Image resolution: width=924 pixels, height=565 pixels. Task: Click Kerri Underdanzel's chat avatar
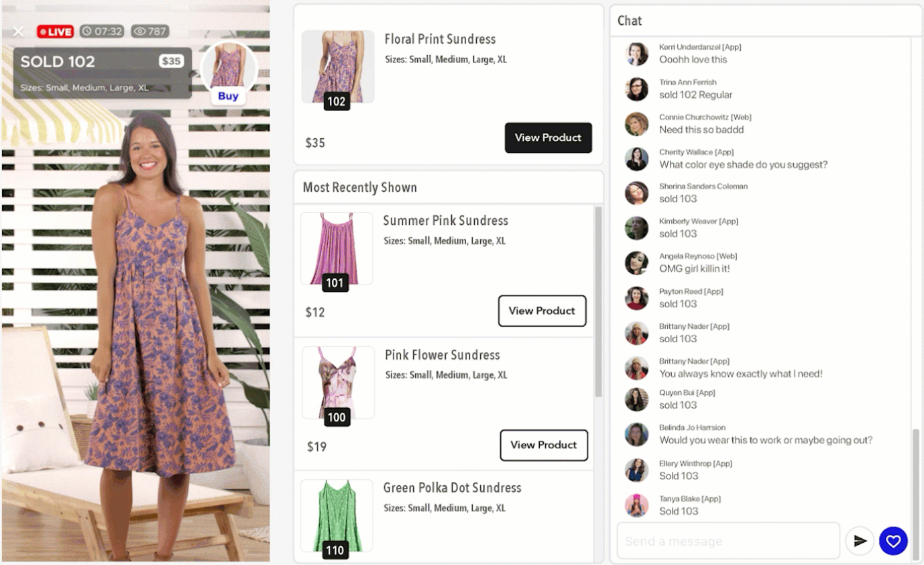click(x=636, y=54)
